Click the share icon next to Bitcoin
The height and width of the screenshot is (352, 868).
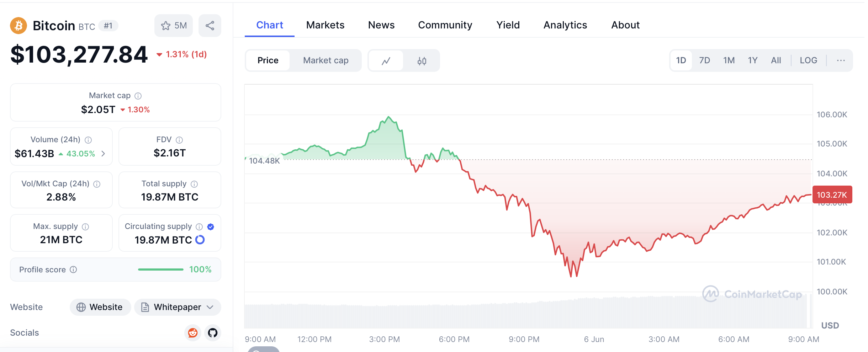point(210,26)
